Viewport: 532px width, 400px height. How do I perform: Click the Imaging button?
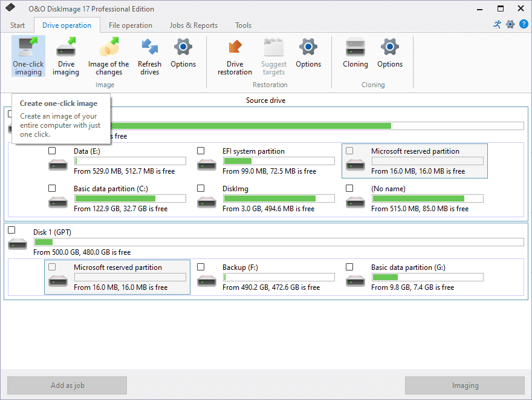465,385
